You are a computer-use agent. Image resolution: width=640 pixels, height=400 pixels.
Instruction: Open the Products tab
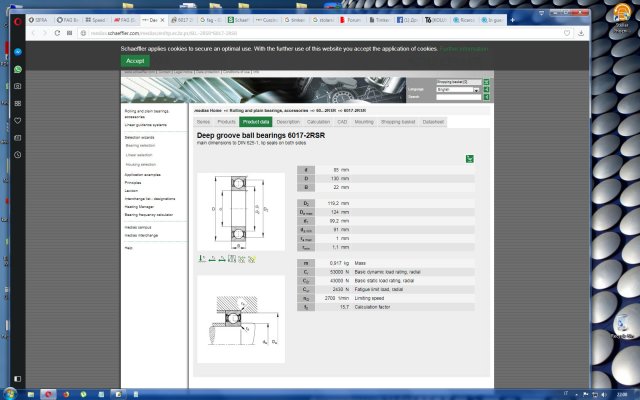226,122
